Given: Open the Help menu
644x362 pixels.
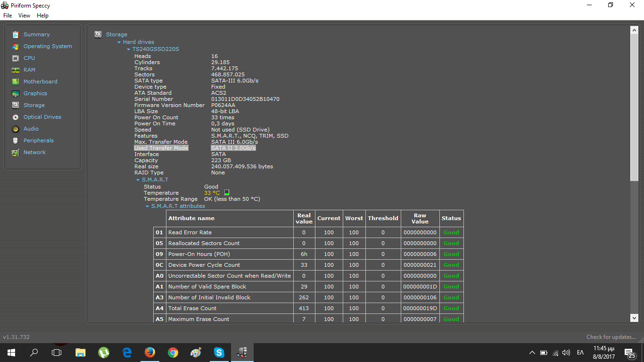Looking at the screenshot, I should [42, 16].
